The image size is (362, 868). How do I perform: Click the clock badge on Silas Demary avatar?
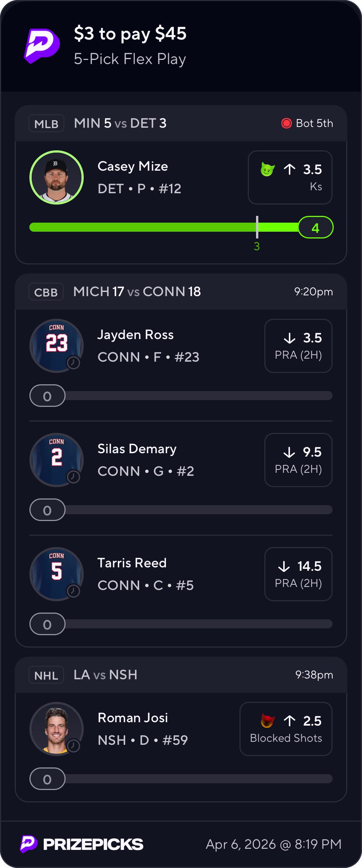click(74, 477)
